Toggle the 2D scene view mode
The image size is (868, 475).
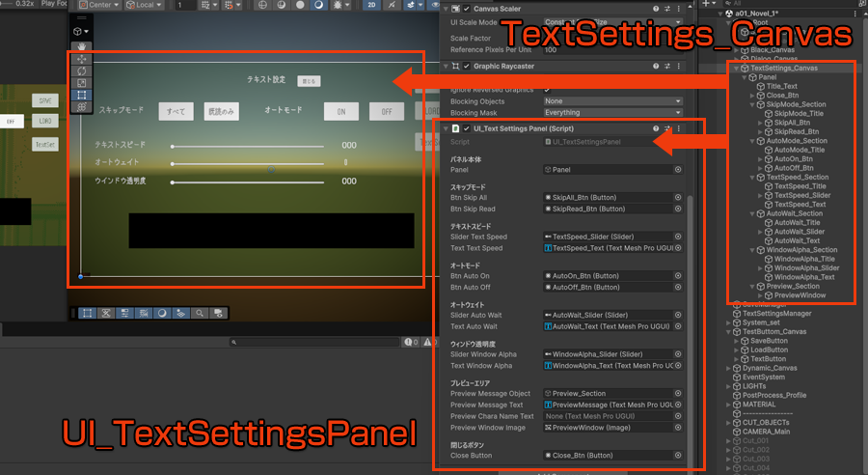[x=372, y=5]
